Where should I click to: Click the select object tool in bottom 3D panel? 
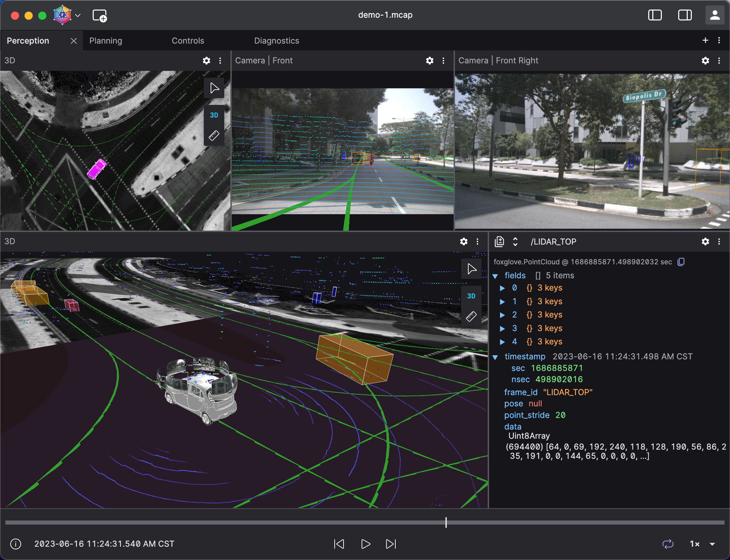(x=471, y=269)
